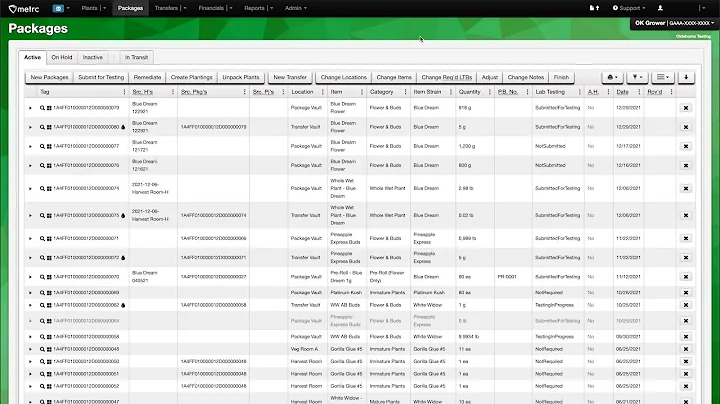Expand row of package ending 0075
The height and width of the screenshot is (404, 720).
click(30, 215)
